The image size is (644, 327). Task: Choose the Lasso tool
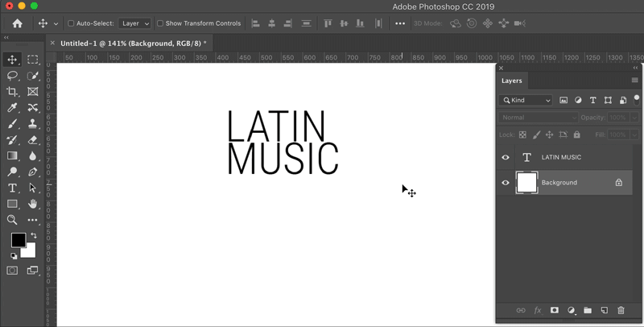pos(12,76)
